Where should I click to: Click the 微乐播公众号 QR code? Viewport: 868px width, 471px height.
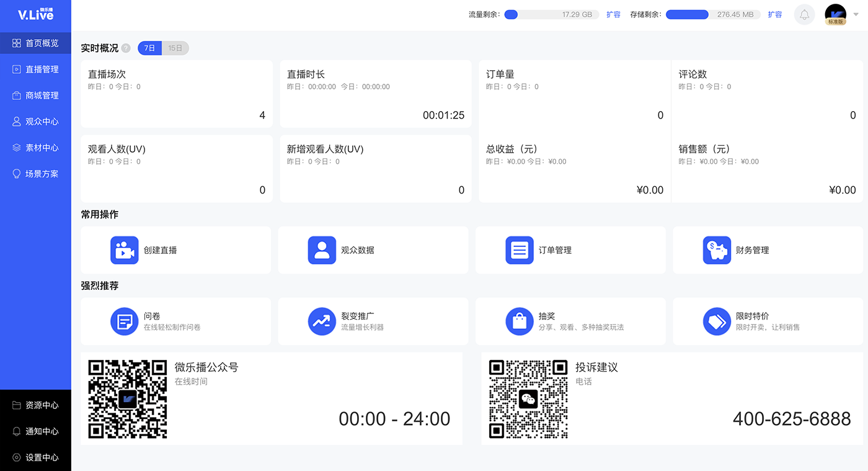tap(128, 399)
